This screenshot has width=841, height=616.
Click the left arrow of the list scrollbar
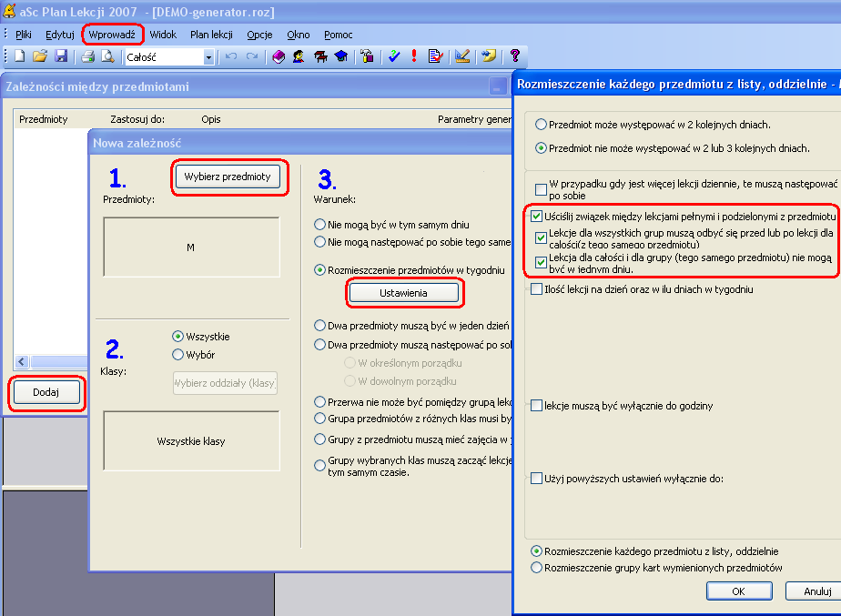tap(22, 362)
